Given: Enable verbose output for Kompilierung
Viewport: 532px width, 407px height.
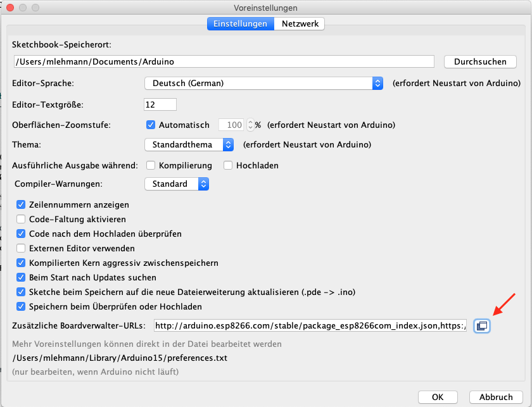Looking at the screenshot, I should [151, 165].
